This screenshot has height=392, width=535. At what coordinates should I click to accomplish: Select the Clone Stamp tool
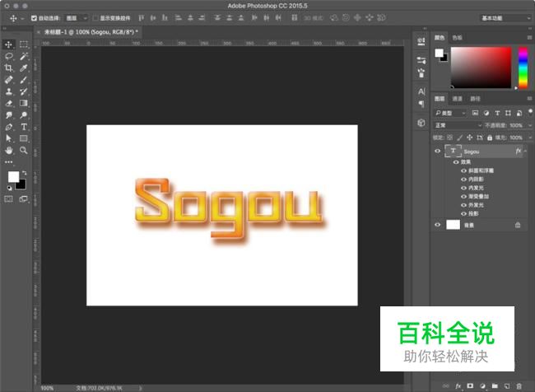9,91
